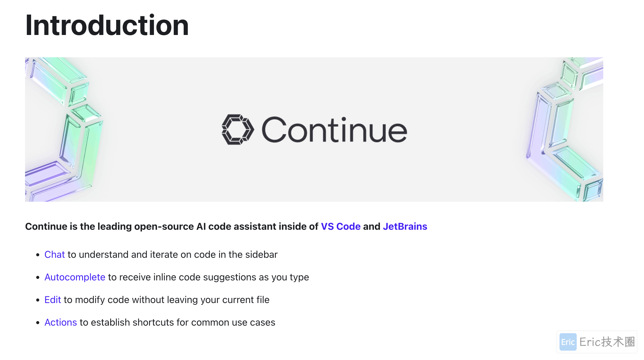Viewport: 644px width, 360px height.
Task: Open the JetBrains link
Action: (x=405, y=226)
